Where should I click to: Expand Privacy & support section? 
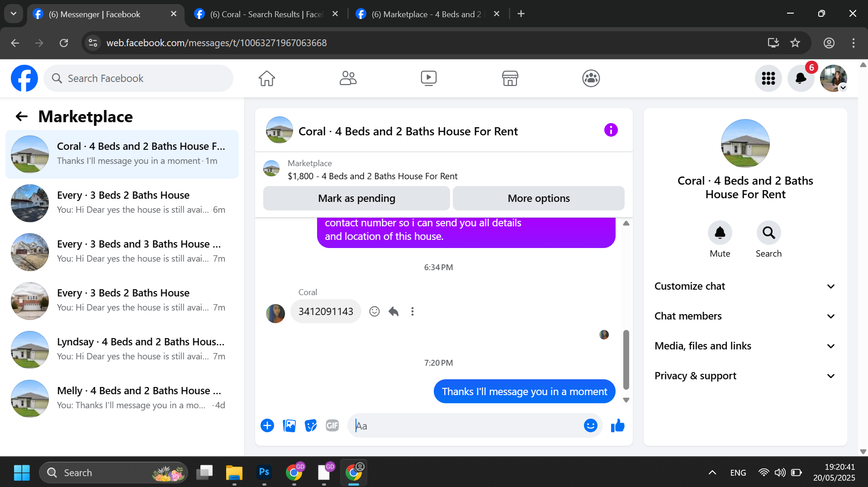[745, 376]
